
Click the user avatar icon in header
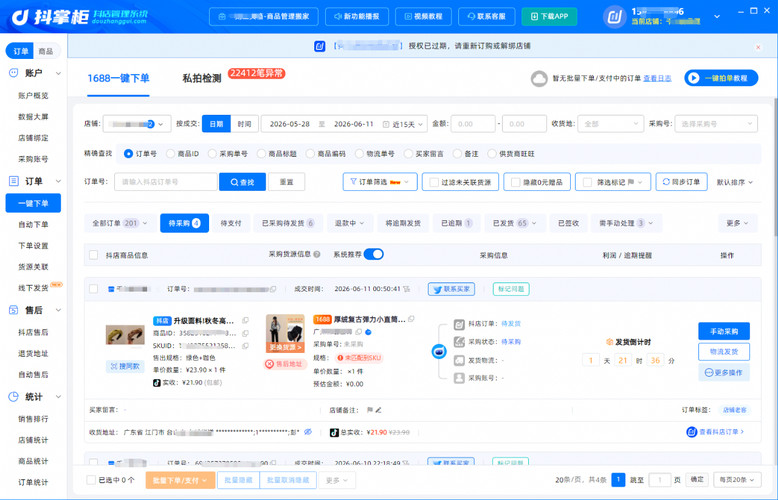615,17
